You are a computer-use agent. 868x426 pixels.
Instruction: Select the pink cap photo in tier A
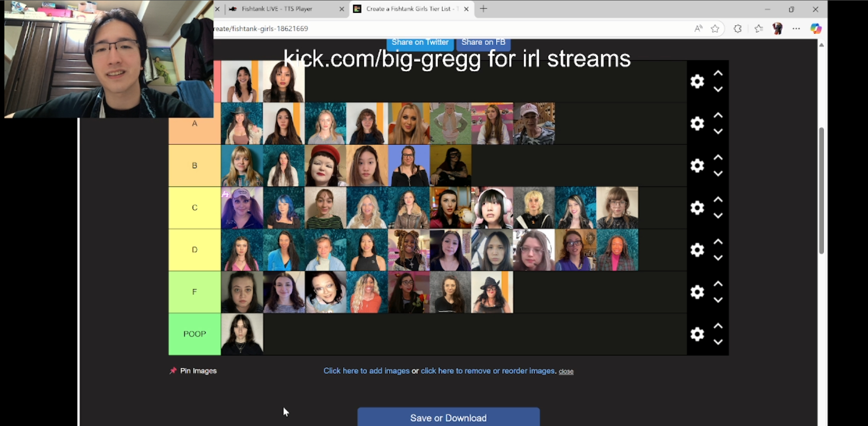pos(534,123)
